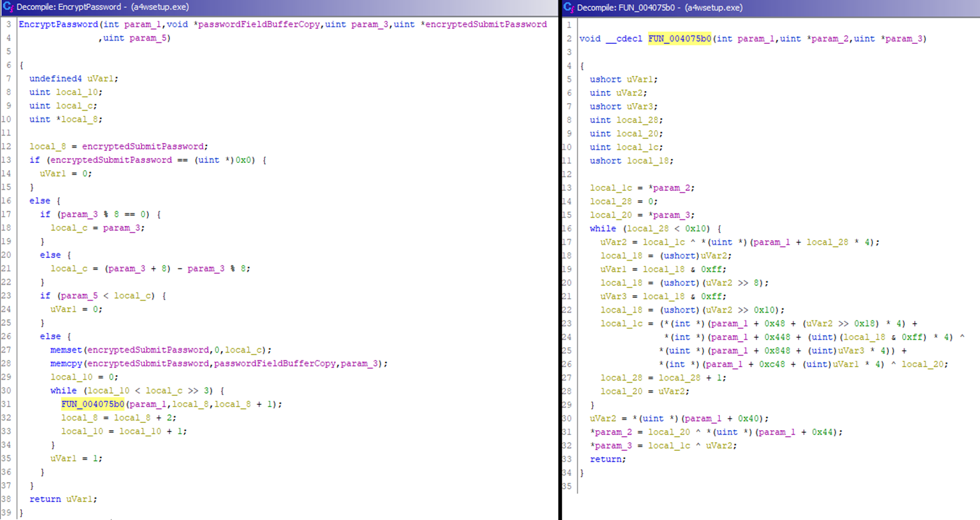This screenshot has height=520, width=980.
Task: Click the 'undefined4' type in the uVar1 declaration
Action: (x=56, y=79)
